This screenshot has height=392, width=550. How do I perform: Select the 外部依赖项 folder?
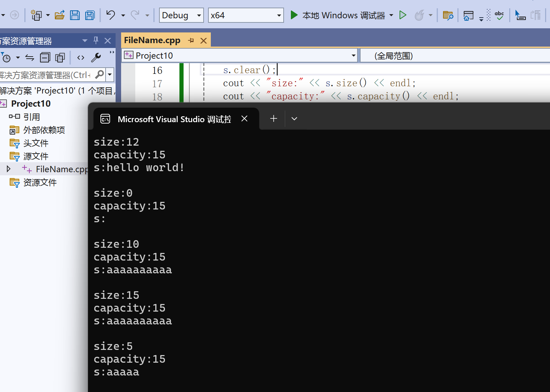coord(44,130)
